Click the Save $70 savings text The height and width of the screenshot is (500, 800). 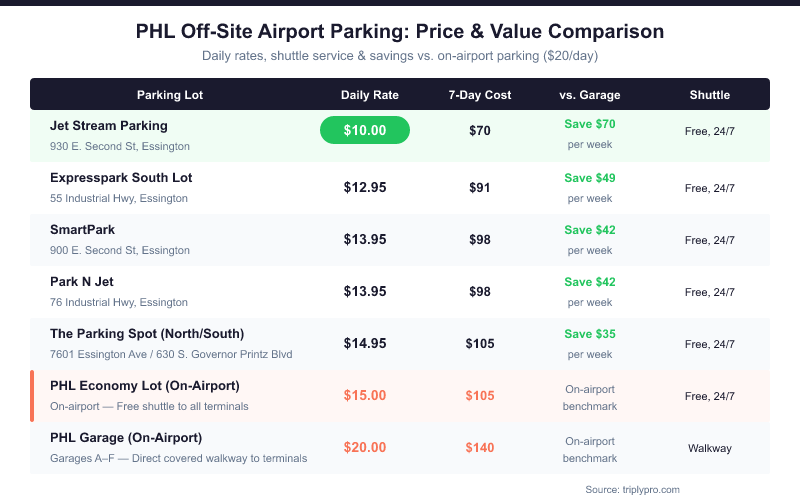[590, 125]
